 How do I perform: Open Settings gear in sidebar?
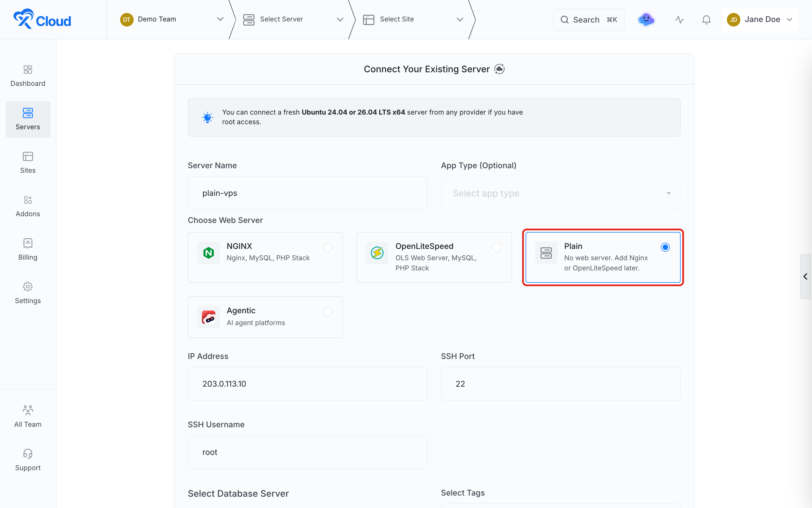[28, 293]
